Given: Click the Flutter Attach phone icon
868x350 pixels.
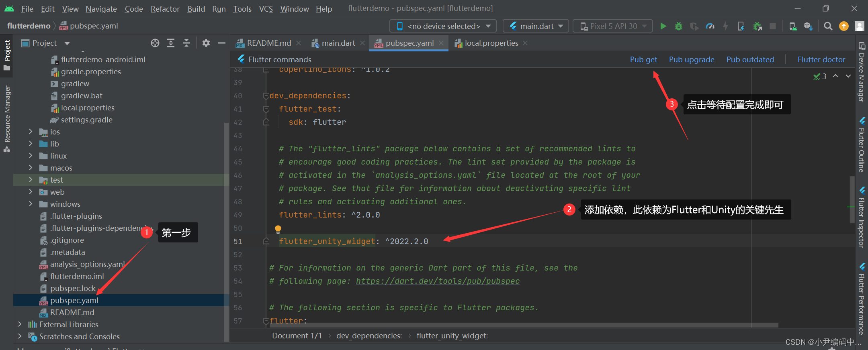Looking at the screenshot, I should coord(741,26).
